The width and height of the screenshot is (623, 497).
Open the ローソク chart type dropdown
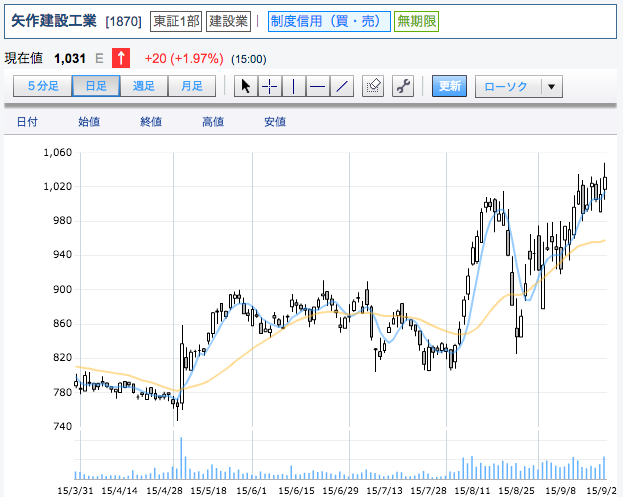[519, 86]
